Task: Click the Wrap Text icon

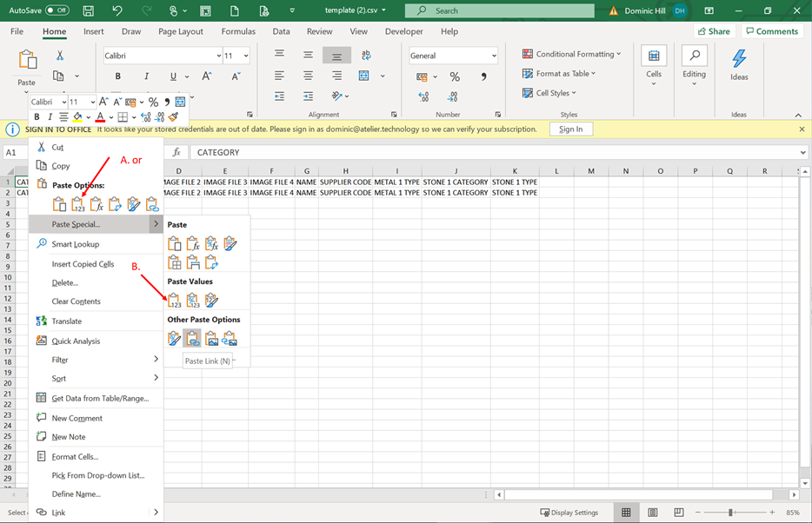Action: (x=366, y=55)
